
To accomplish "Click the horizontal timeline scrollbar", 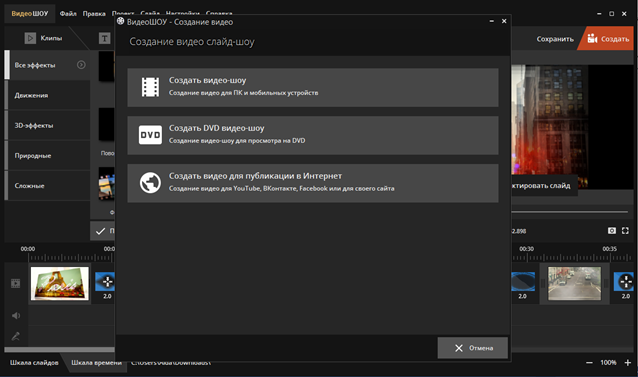I will (59, 349).
